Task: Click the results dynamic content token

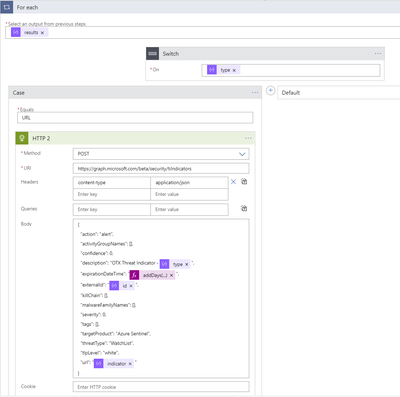Action: pyautogui.click(x=29, y=32)
